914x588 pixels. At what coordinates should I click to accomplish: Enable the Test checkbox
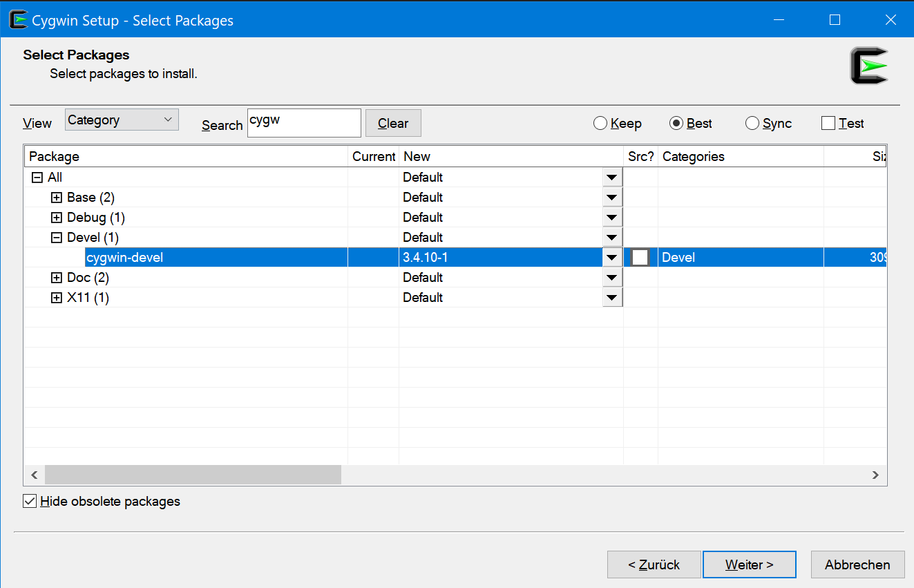click(x=828, y=123)
